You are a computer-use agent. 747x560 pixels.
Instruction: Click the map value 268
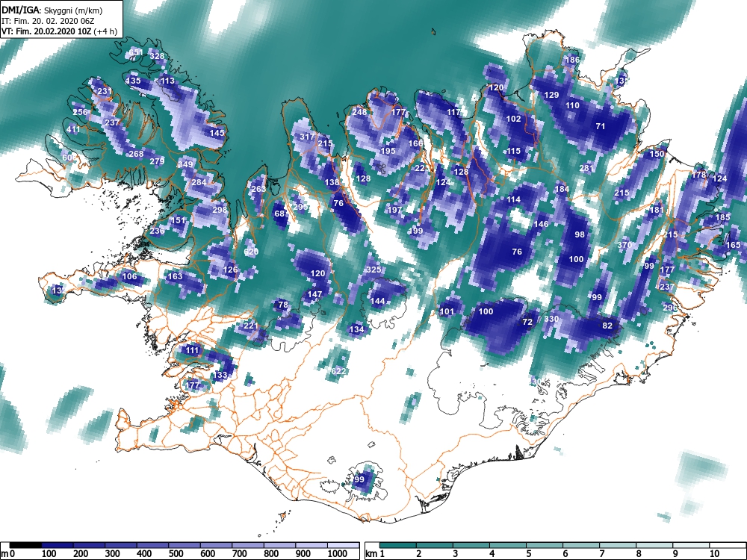(136, 154)
